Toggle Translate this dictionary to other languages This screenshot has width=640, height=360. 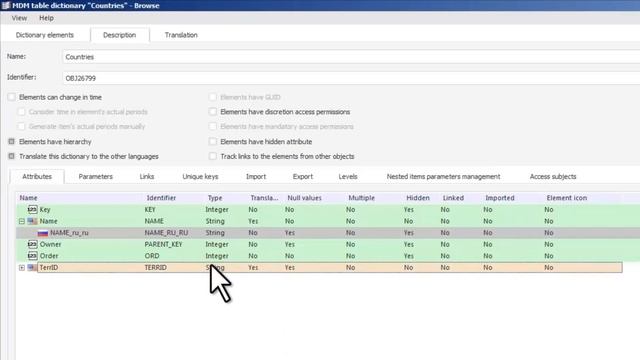click(11, 156)
